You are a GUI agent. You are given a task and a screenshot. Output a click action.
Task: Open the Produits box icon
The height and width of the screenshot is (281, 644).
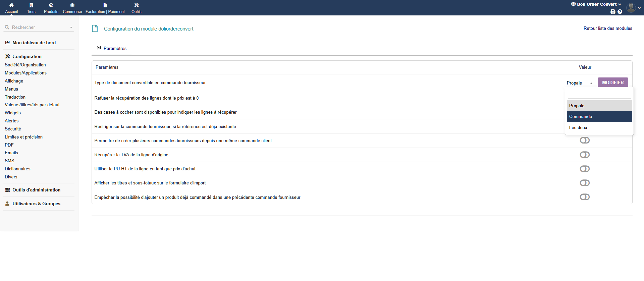coord(51,5)
